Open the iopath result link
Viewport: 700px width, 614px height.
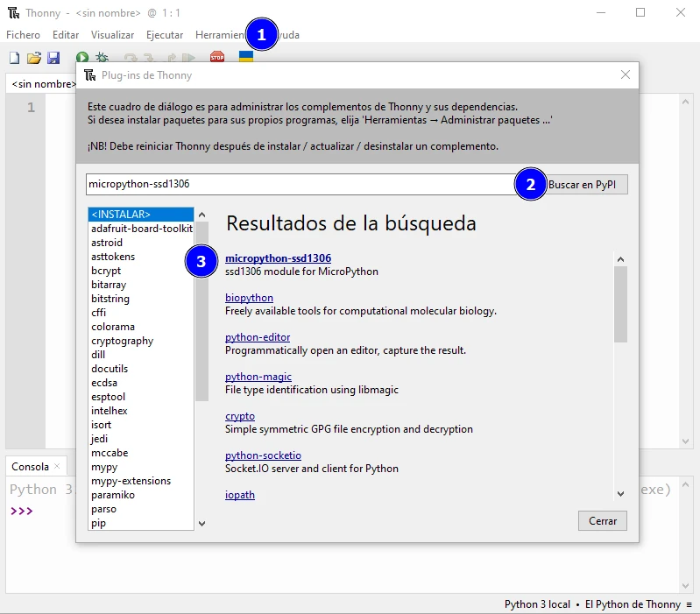click(240, 495)
